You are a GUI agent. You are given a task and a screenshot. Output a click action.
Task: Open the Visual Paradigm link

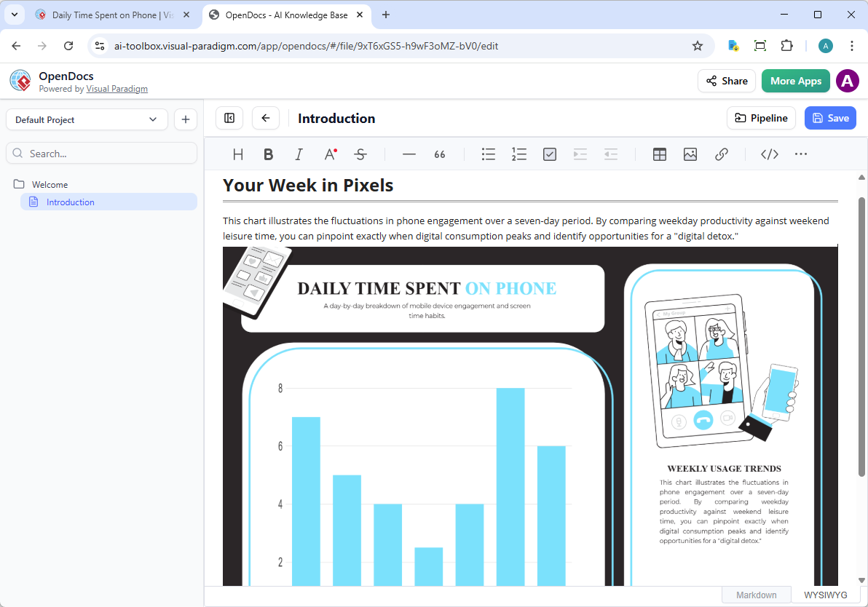(x=117, y=89)
